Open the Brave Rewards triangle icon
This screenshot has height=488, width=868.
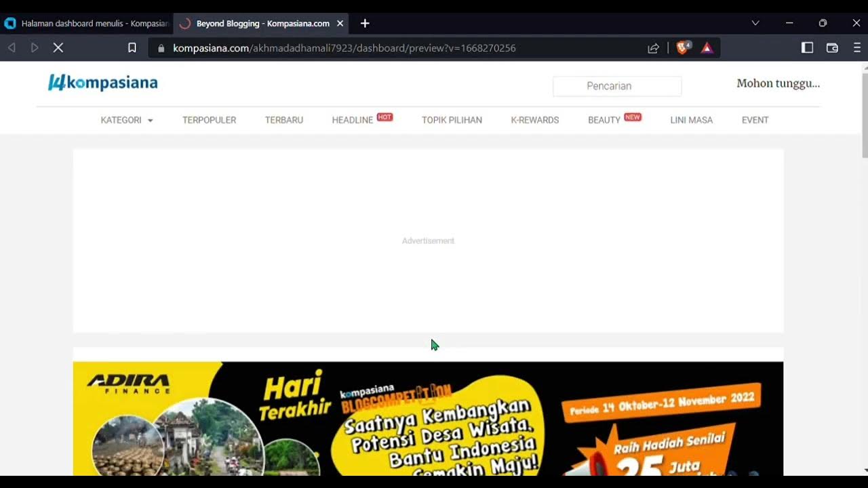point(707,47)
